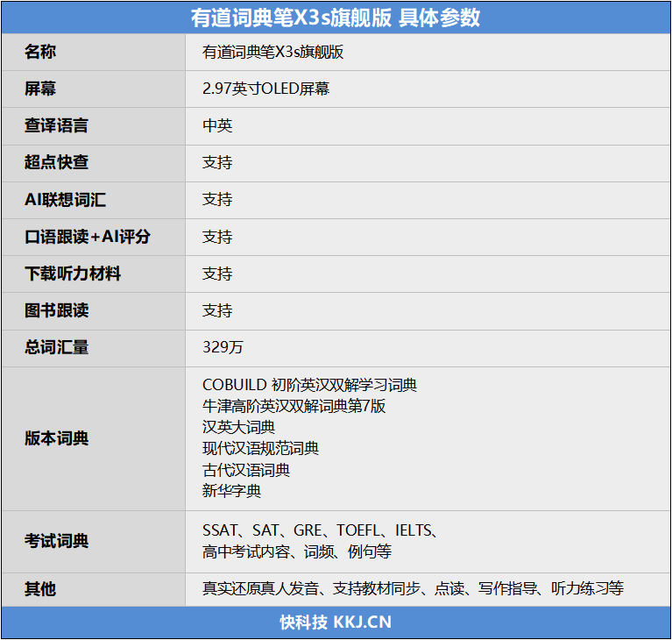Image resolution: width=672 pixels, height=640 pixels.
Task: Click 支持 in the AI联想词汇 row
Action: pyautogui.click(x=217, y=200)
